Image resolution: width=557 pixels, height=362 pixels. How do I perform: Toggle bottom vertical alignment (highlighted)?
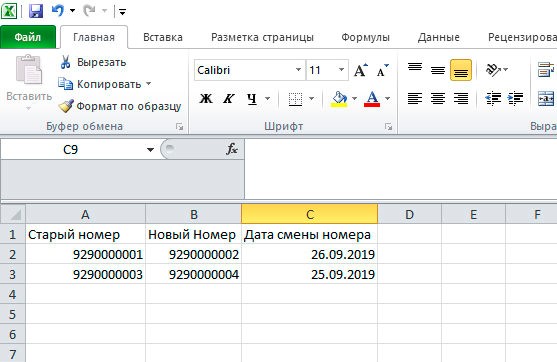click(x=461, y=70)
